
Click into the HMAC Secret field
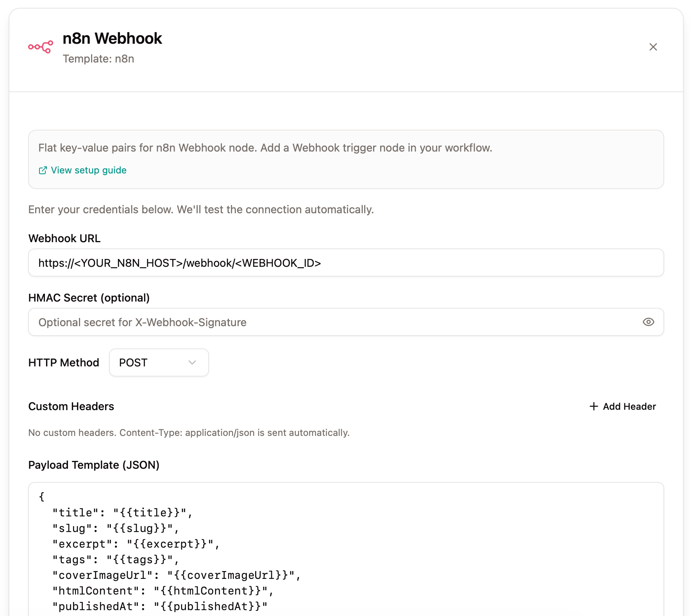(346, 322)
